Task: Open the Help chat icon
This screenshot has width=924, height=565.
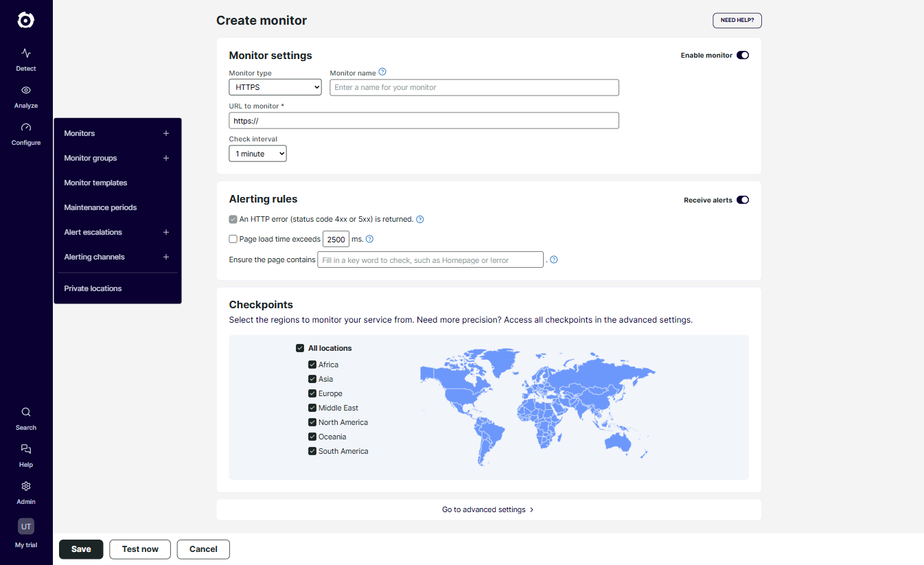Action: tap(26, 449)
